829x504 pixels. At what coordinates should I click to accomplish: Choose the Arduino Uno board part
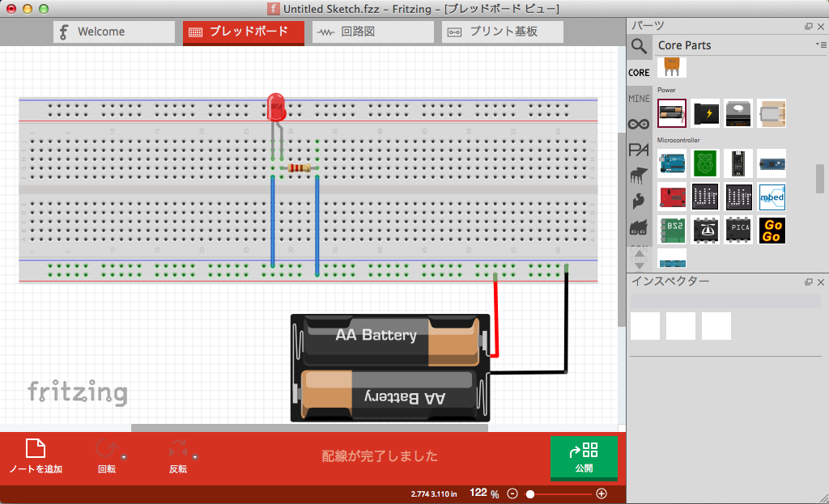tap(672, 163)
